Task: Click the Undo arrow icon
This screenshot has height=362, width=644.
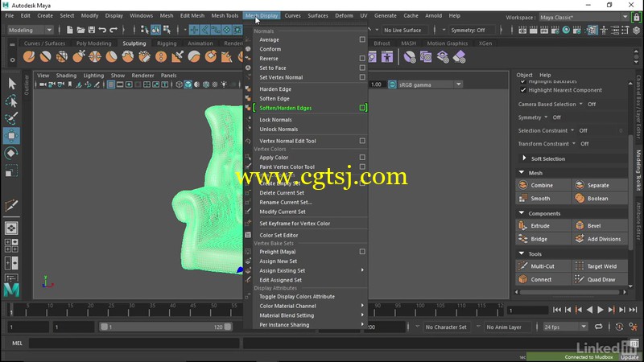Action: tap(102, 30)
